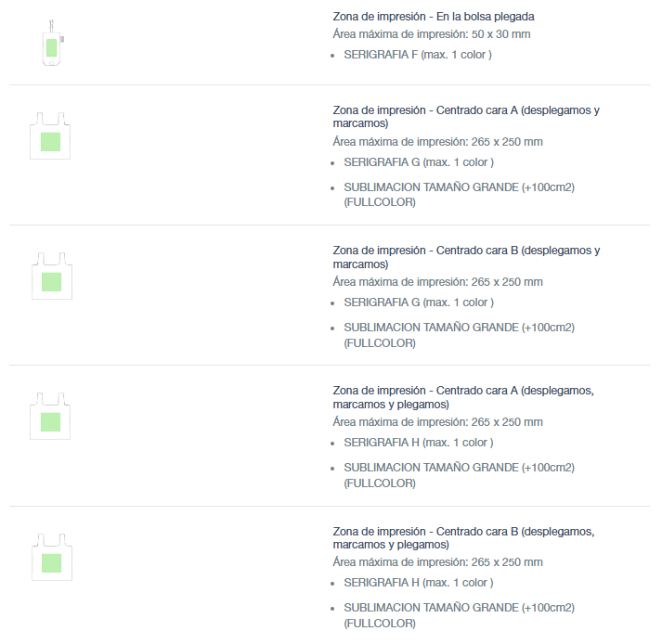
Task: Click heading 'Centrado cara B (desplegamos, marcamos y plegamos)'
Action: (x=463, y=536)
